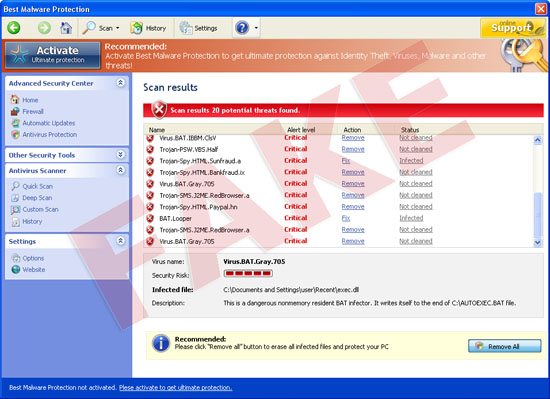Open History in the Antivirus Scanner panel
The height and width of the screenshot is (399, 550).
32,222
